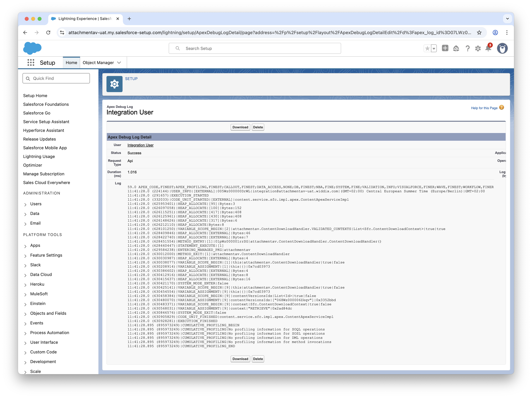532x398 pixels.
Task: Click the Trailhead guidance center icon
Action: tap(456, 48)
